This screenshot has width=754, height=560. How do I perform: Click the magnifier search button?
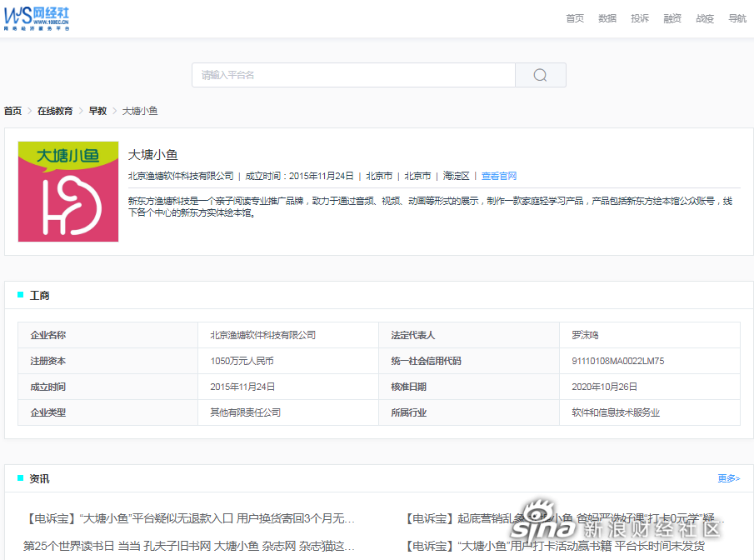tap(540, 75)
